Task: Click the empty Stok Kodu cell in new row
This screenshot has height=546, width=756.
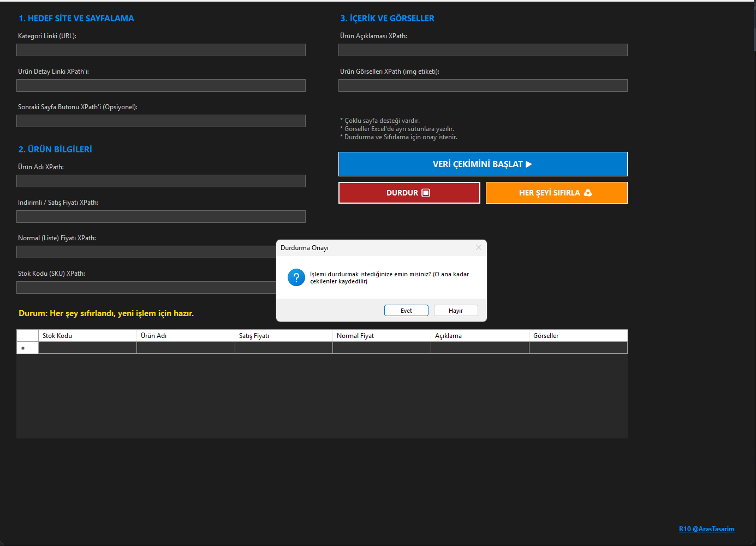Action: coord(87,348)
